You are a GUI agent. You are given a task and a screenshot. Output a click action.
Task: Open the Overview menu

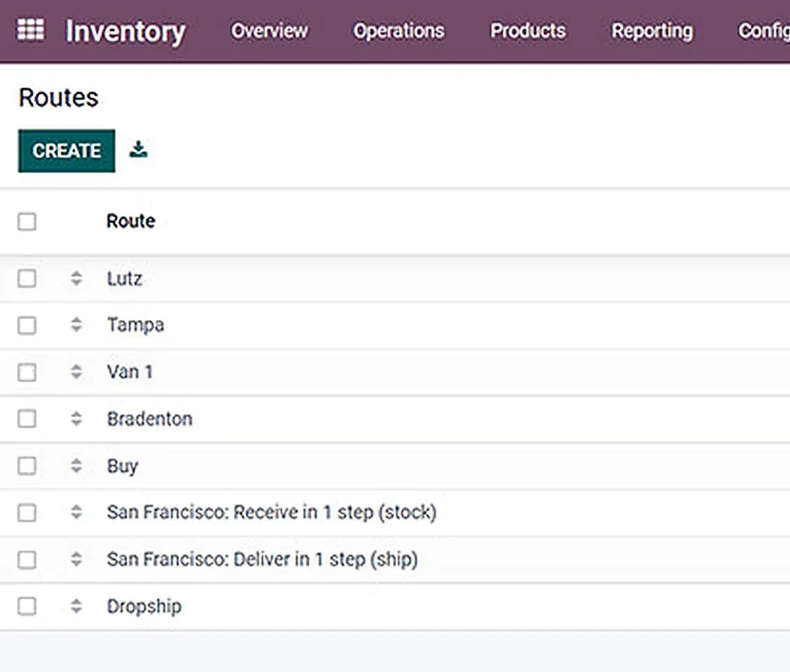(270, 31)
